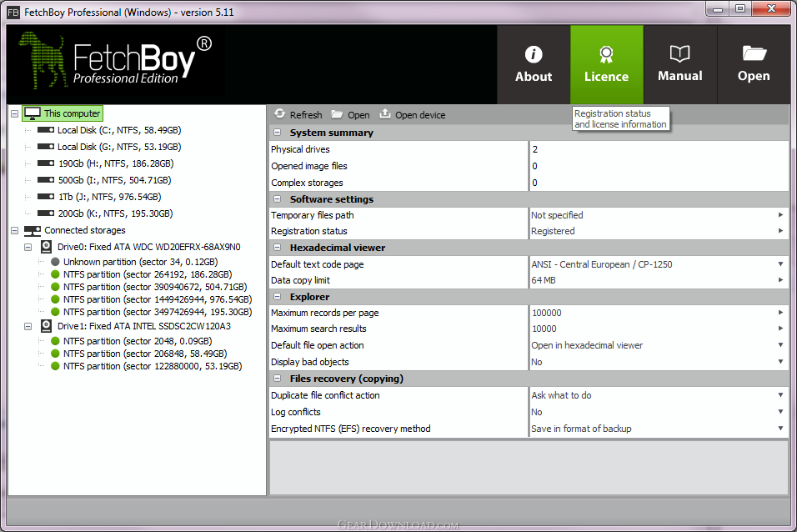Screen dimensions: 797x532
Task: Click arrow beside Temporary files path value
Action: (780, 214)
